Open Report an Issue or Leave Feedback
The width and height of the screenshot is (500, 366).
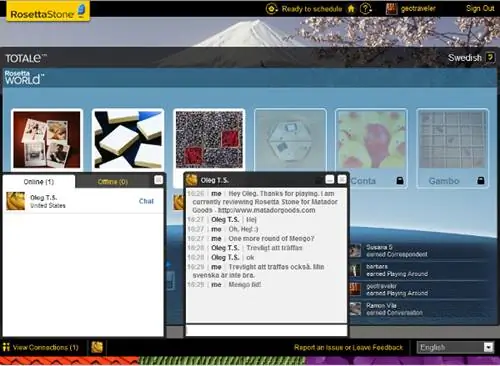pos(348,348)
